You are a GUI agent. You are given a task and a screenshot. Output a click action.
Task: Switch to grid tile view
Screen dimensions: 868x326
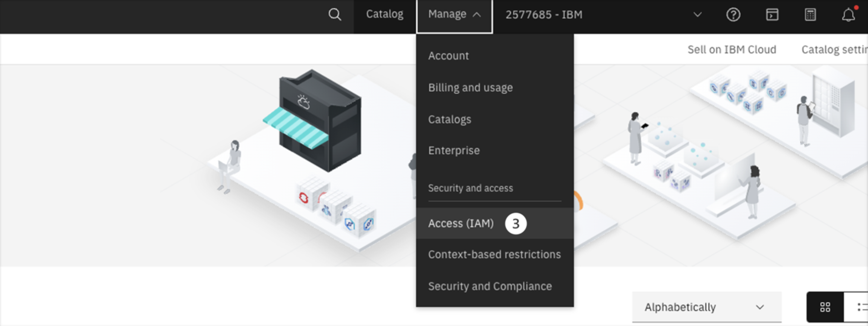[825, 307]
